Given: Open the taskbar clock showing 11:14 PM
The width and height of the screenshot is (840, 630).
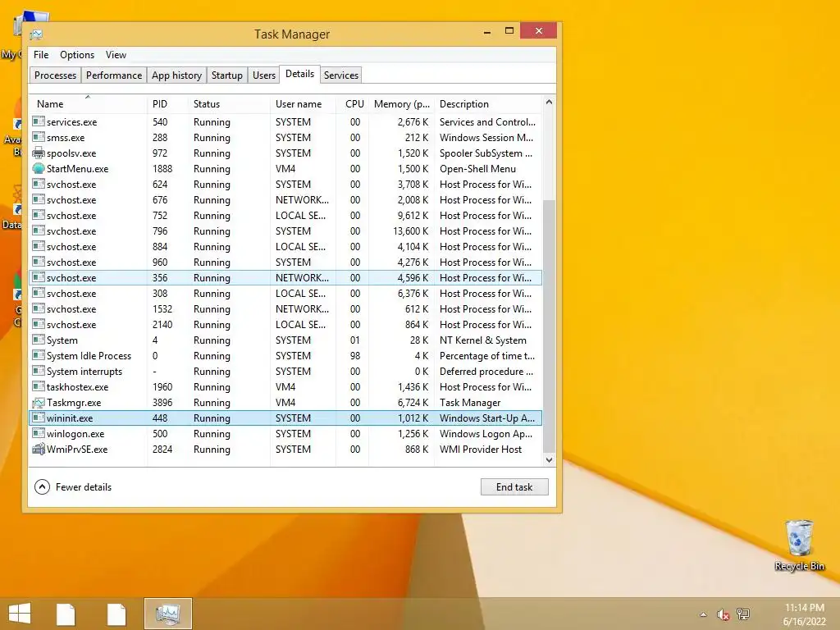Looking at the screenshot, I should click(804, 614).
